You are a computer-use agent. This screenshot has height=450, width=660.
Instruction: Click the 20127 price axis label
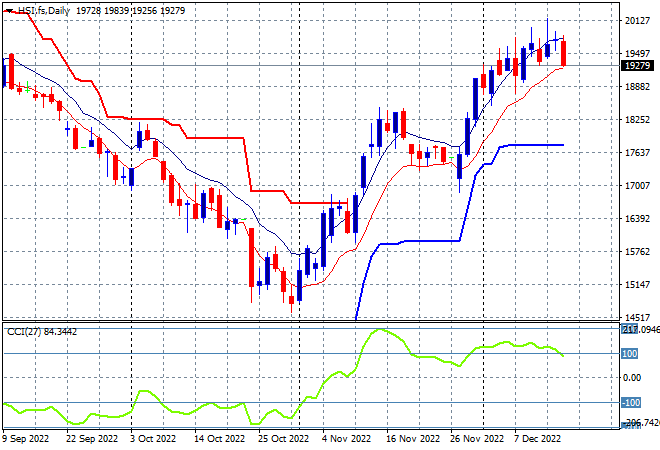(x=637, y=21)
